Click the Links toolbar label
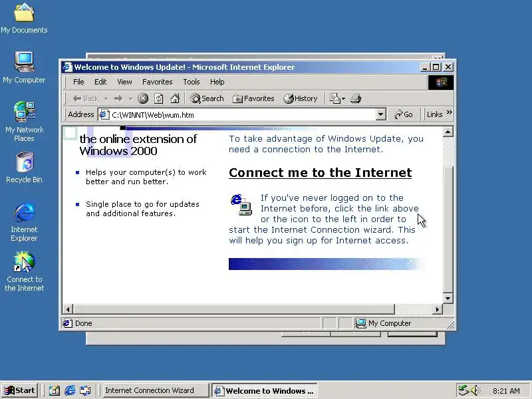Image resolution: width=532 pixels, height=399 pixels. 435,114
